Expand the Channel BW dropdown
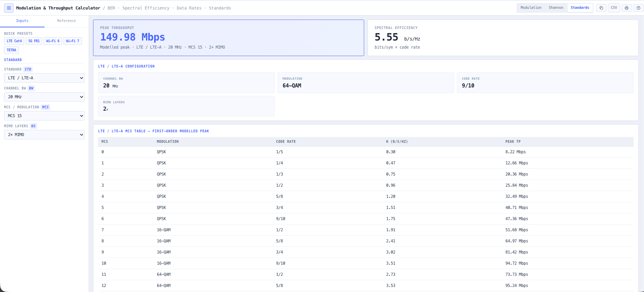This screenshot has width=644, height=292. 44,97
